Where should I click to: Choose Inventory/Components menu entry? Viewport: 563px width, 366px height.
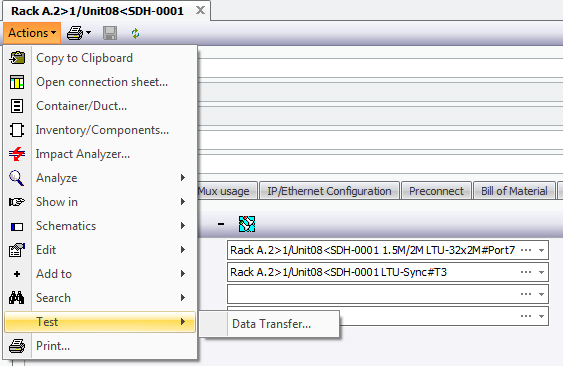100,130
